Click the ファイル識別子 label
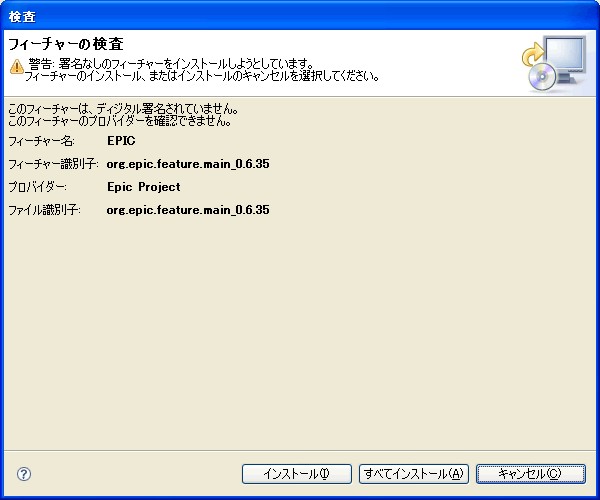 [x=44, y=210]
